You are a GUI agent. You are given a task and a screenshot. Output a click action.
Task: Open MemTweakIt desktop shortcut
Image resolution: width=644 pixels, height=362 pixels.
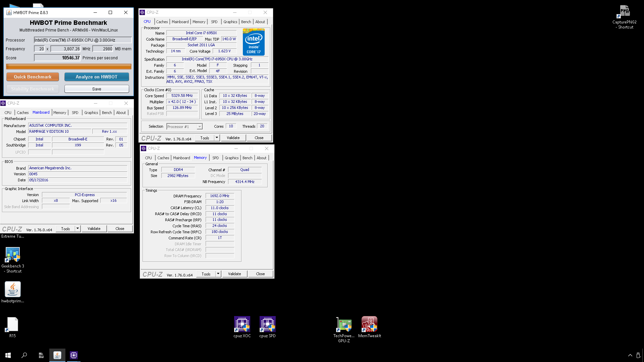tap(369, 327)
